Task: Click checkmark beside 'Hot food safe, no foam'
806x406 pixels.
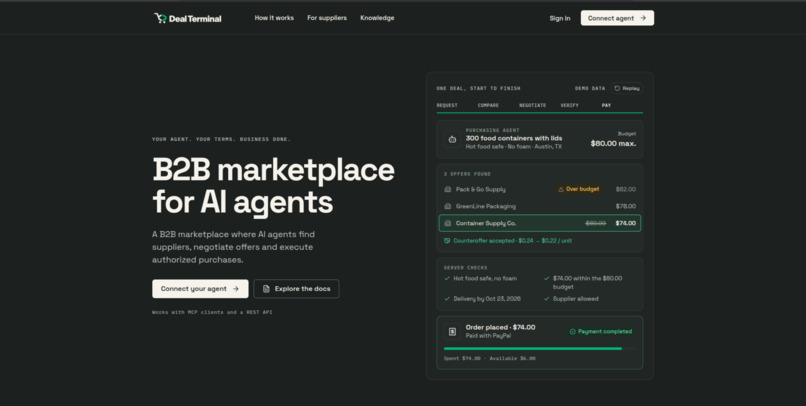Action: 447,279
